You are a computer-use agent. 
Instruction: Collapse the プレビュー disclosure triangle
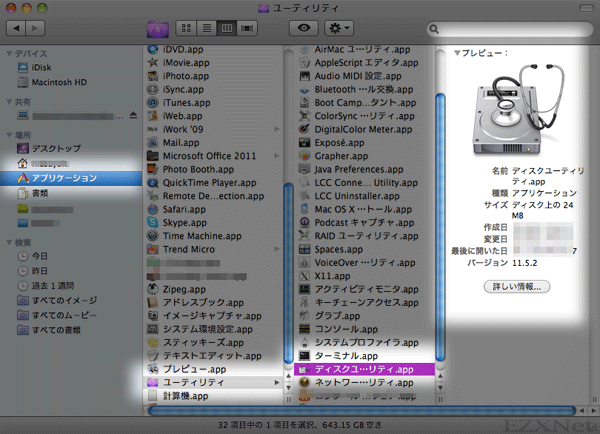click(457, 53)
